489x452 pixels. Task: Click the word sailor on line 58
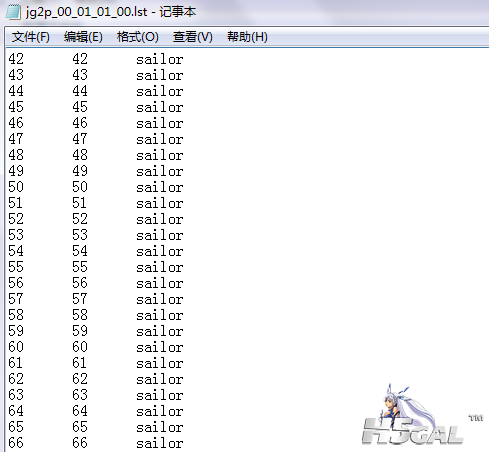pos(160,315)
